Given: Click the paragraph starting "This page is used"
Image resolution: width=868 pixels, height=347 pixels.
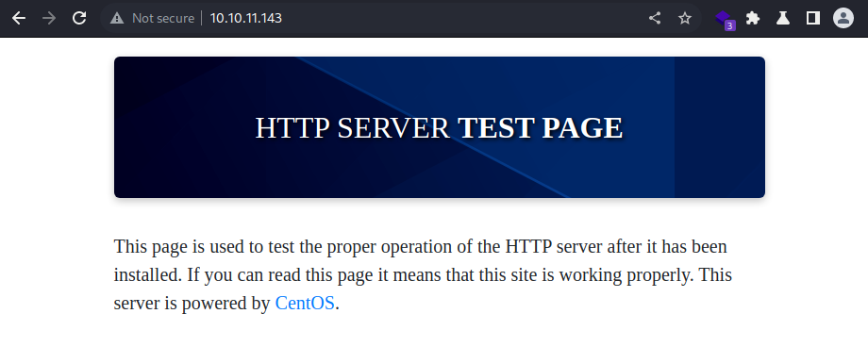Looking at the screenshot, I should click(x=423, y=275).
